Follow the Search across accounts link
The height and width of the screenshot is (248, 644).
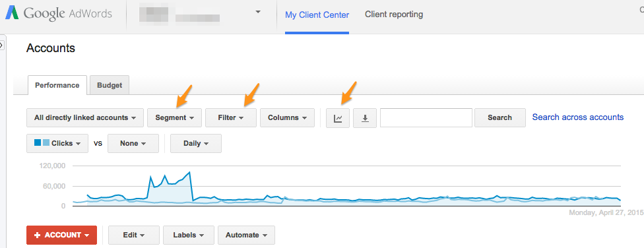click(578, 117)
